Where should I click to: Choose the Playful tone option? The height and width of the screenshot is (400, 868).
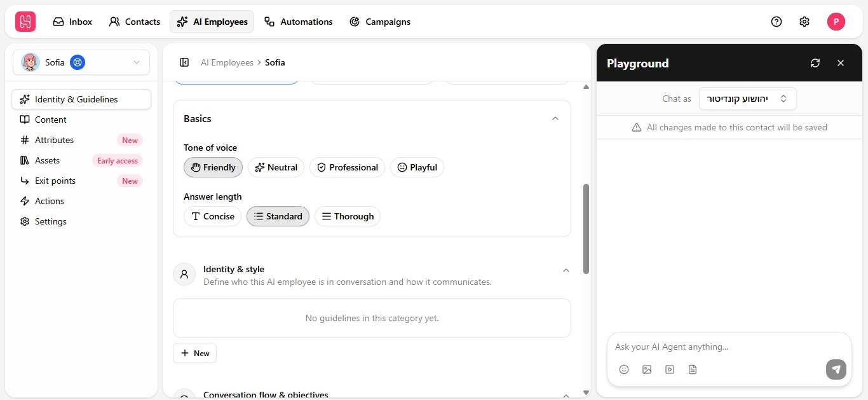tap(417, 167)
